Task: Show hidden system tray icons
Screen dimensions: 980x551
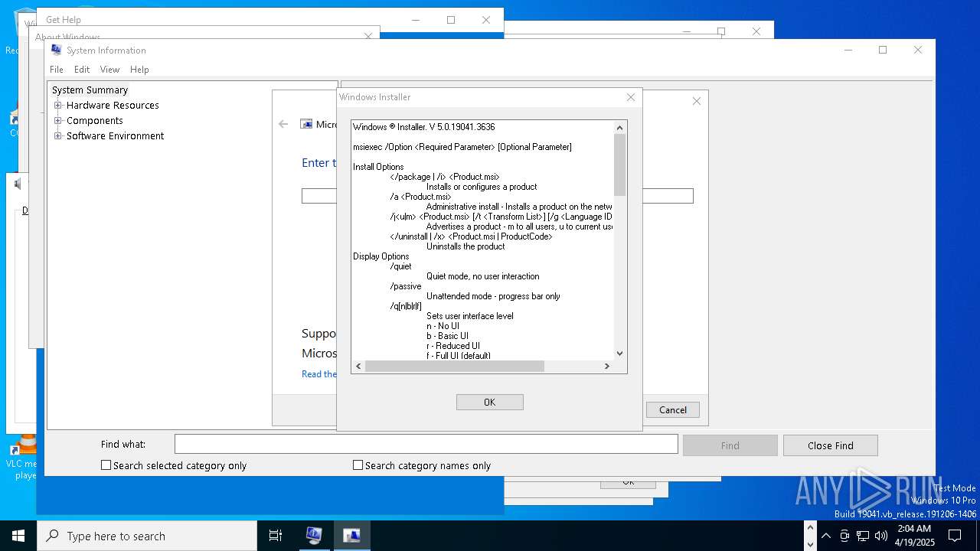Action: coord(826,536)
